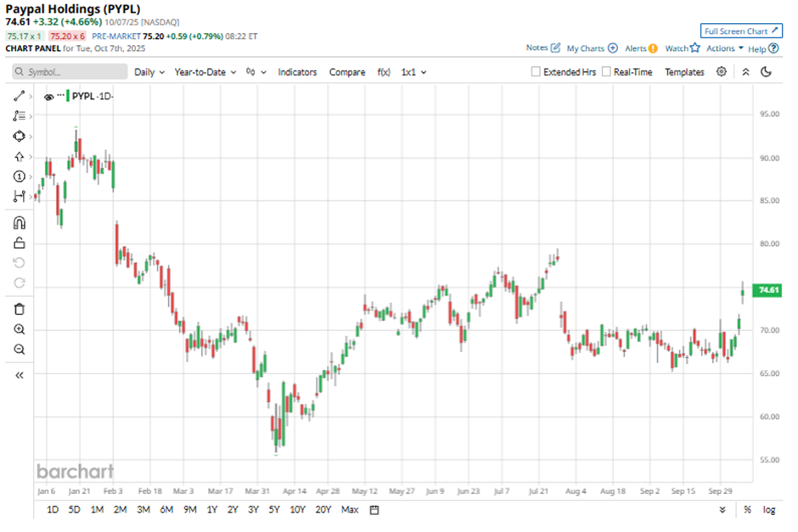Zoom out on the chart

pyautogui.click(x=19, y=350)
